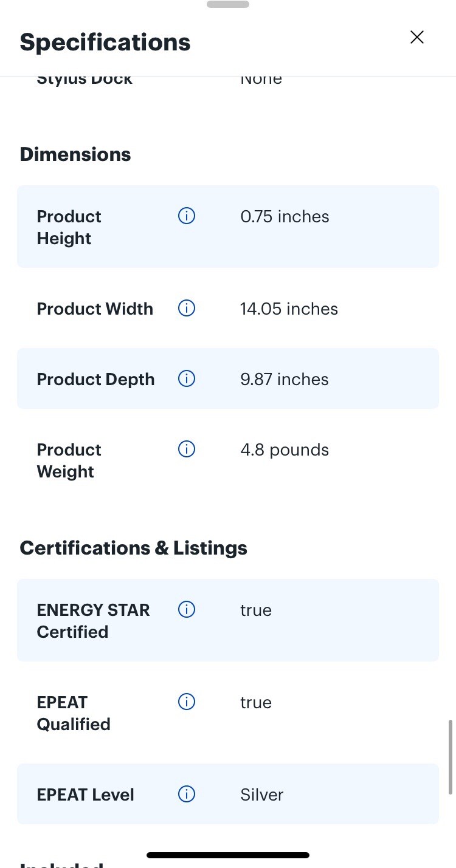The height and width of the screenshot is (868, 456).
Task: Tap the Product Weight info icon
Action: [187, 449]
